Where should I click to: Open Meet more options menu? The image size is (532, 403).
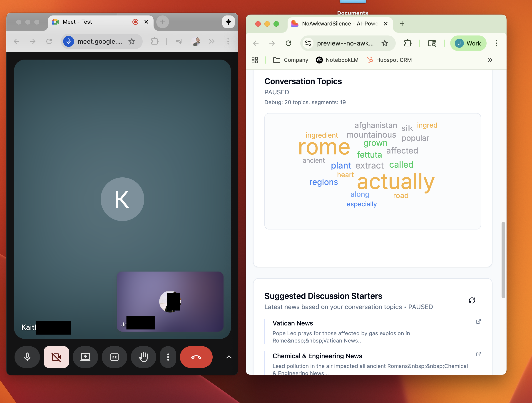click(x=168, y=357)
